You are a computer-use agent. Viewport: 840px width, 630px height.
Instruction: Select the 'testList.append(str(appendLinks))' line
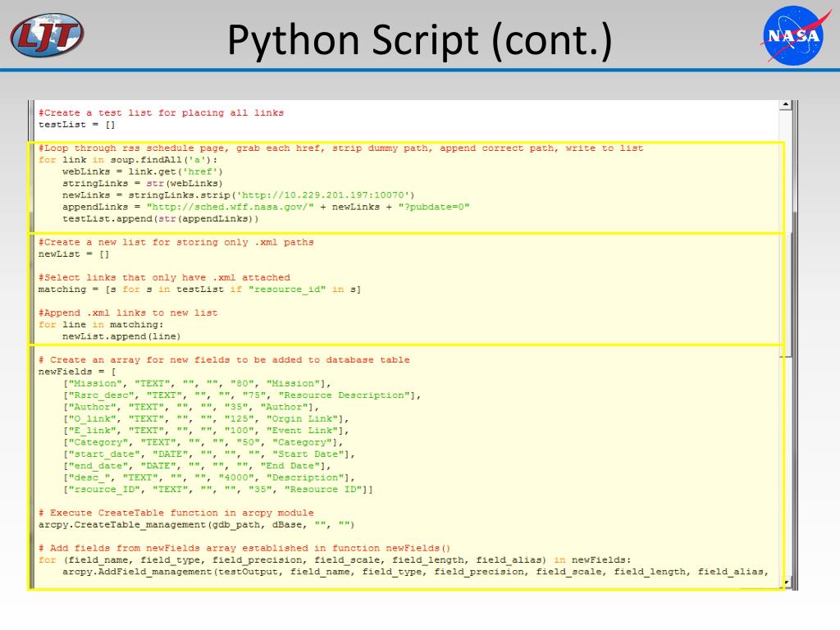pos(160,219)
